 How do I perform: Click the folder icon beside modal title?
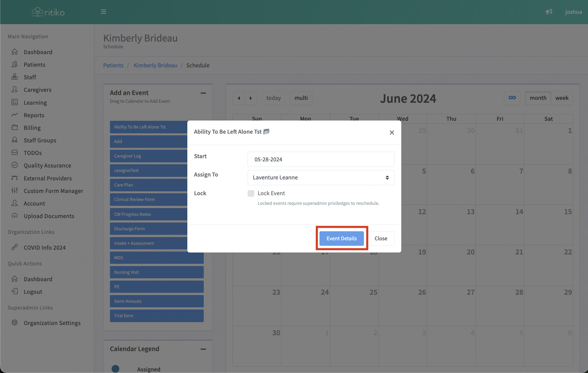[x=267, y=131]
